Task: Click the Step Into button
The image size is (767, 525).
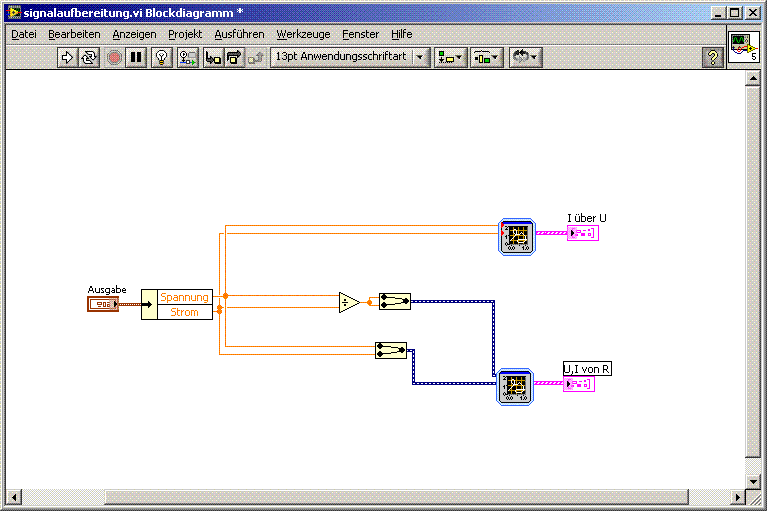Action: tap(213, 58)
